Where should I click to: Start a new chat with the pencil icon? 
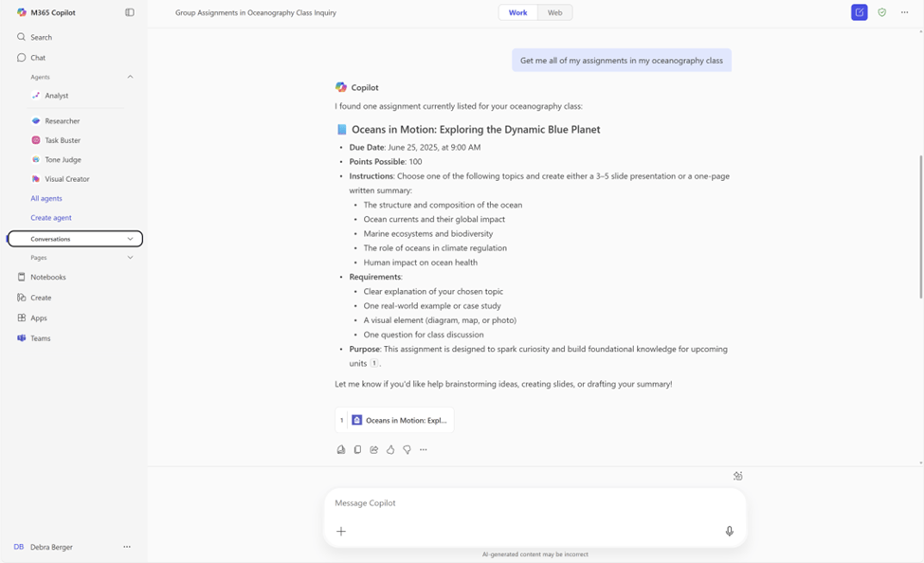coord(859,11)
